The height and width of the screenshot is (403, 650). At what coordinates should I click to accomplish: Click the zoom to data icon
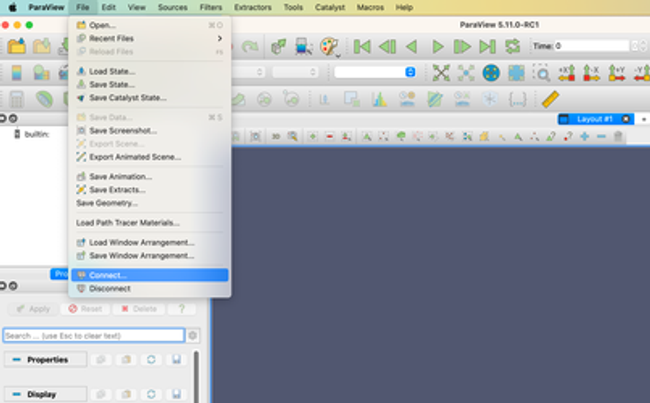pyautogui.click(x=466, y=73)
